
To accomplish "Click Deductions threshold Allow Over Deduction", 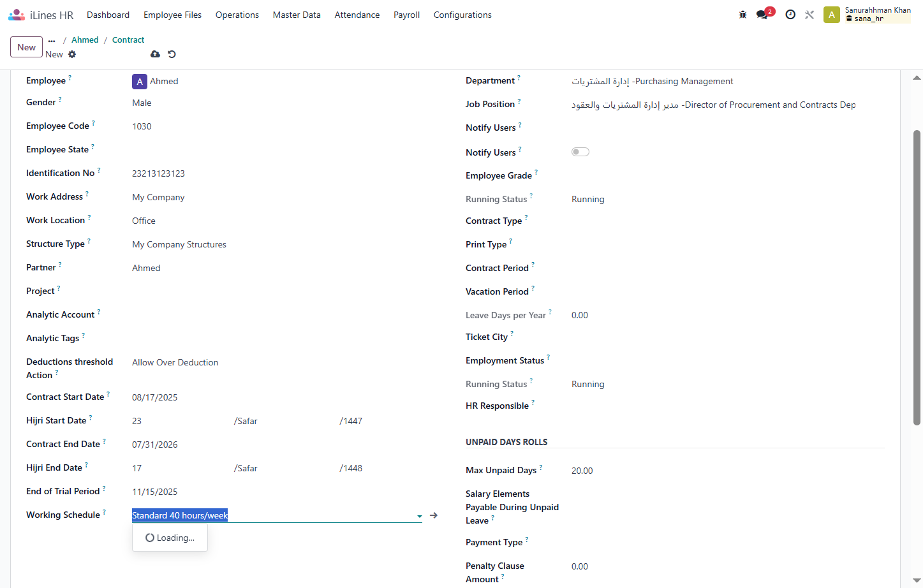I will click(175, 362).
